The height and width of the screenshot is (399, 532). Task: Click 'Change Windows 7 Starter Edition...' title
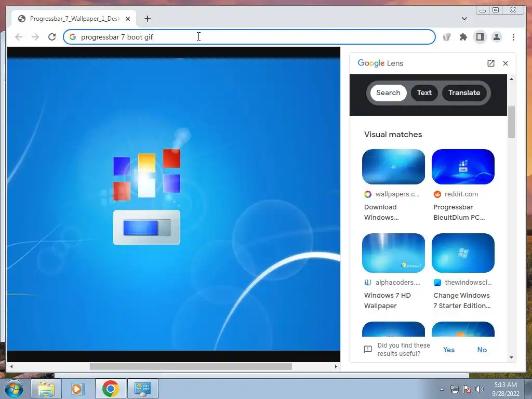(462, 300)
